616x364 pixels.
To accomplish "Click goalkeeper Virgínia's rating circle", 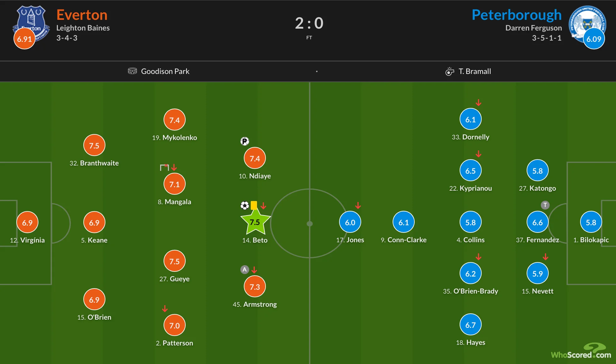I will click(27, 222).
